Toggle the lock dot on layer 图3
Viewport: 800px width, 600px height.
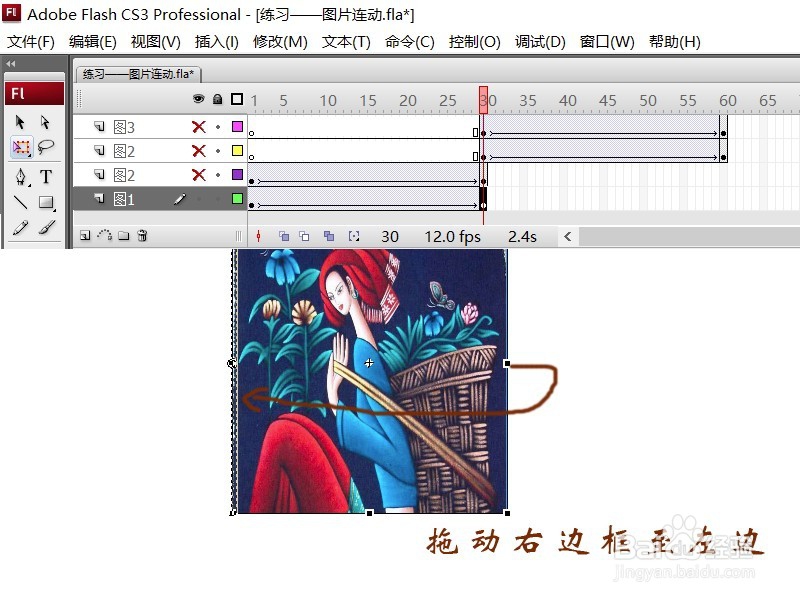coord(218,127)
